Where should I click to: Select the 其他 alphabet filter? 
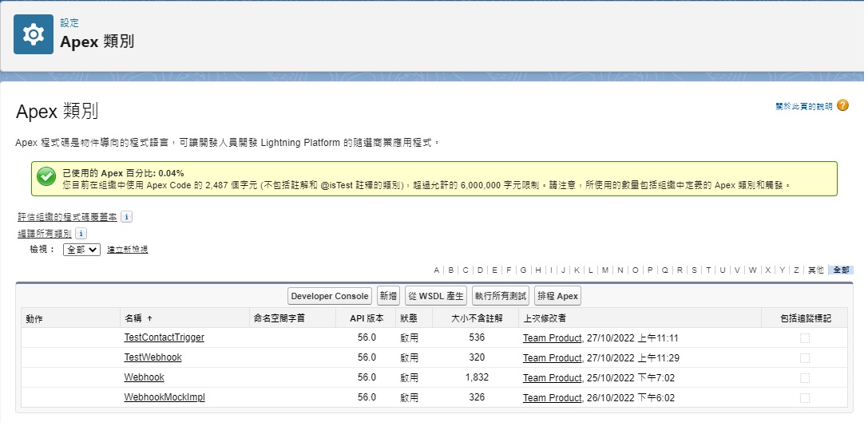[x=814, y=270]
